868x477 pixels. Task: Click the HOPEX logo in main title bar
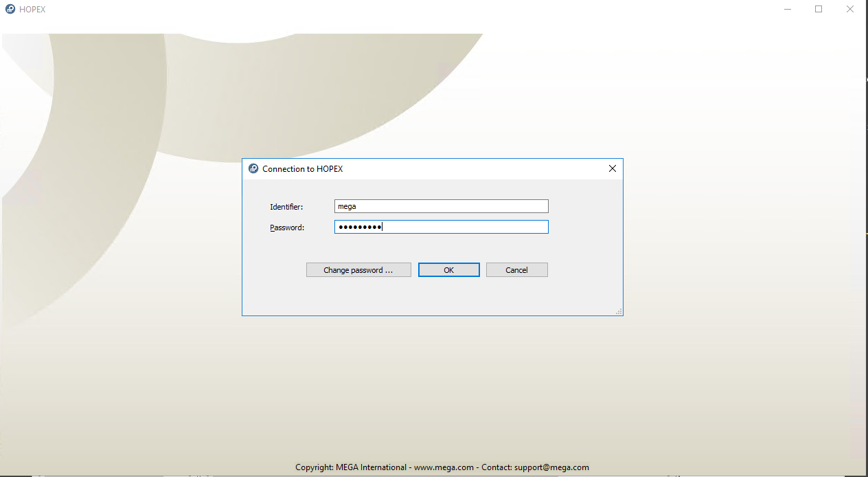(10, 10)
